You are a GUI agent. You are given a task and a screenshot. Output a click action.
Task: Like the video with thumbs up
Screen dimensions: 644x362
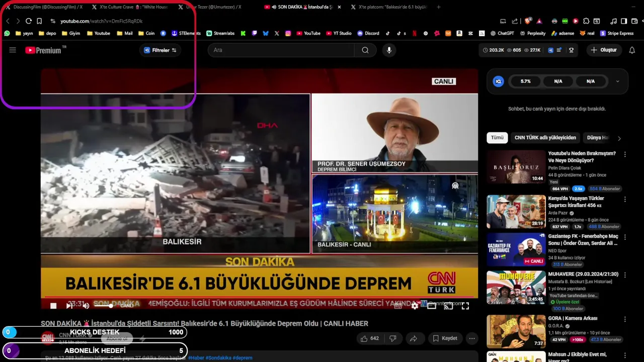[369, 338]
